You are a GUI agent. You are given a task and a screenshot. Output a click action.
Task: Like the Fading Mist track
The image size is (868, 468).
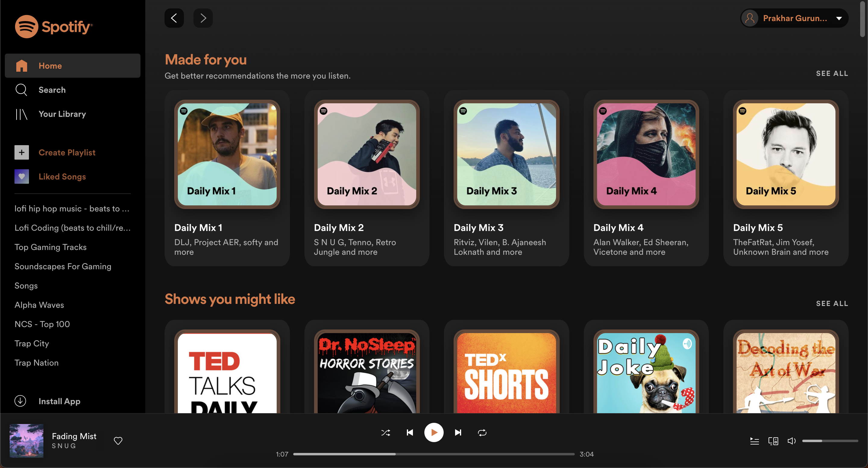point(118,441)
